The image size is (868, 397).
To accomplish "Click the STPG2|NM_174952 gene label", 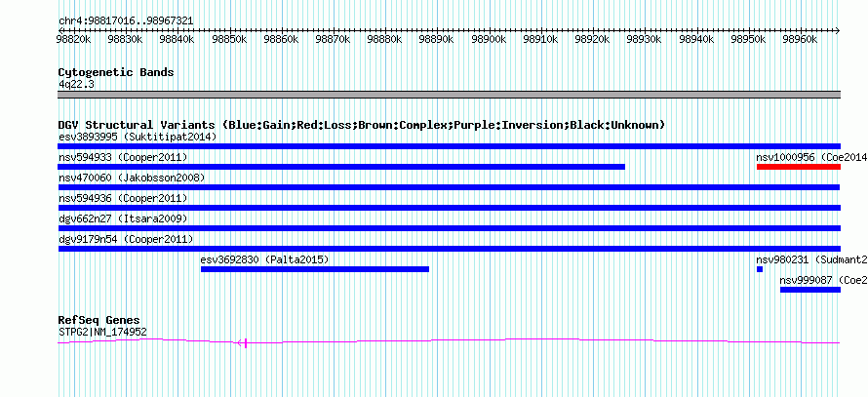I will (x=102, y=332).
